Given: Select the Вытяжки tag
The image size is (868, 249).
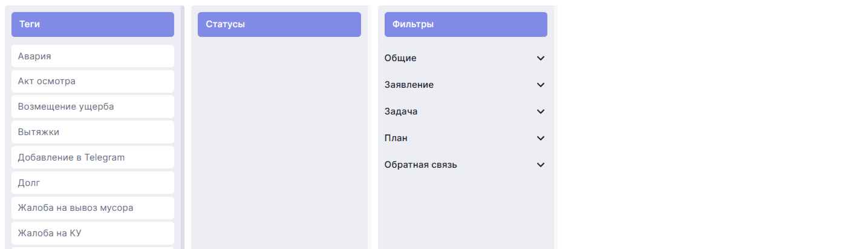Looking at the screenshot, I should (x=93, y=132).
